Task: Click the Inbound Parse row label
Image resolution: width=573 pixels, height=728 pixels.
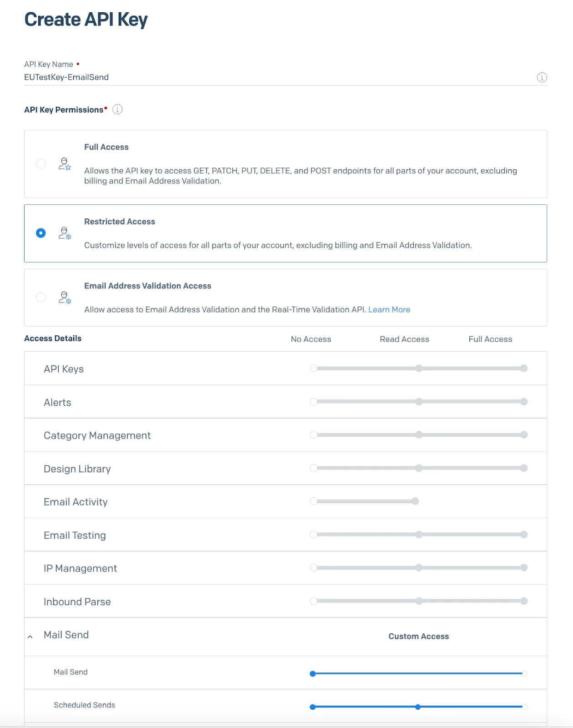Action: point(77,602)
